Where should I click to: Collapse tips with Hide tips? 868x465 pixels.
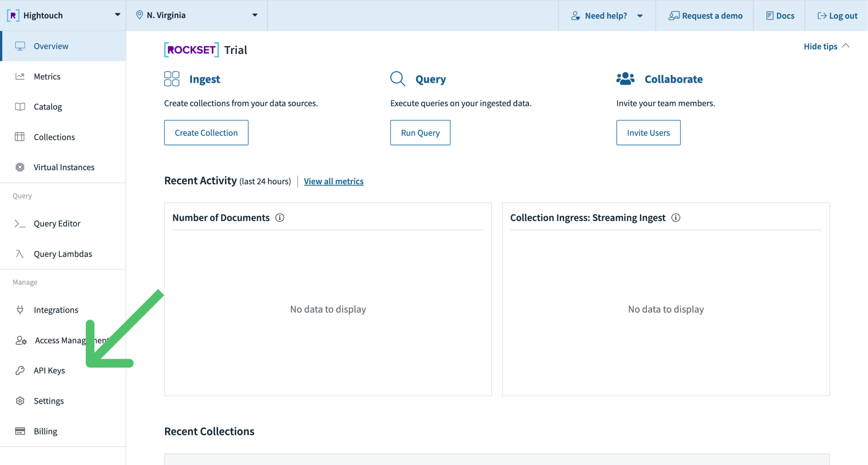click(x=826, y=46)
